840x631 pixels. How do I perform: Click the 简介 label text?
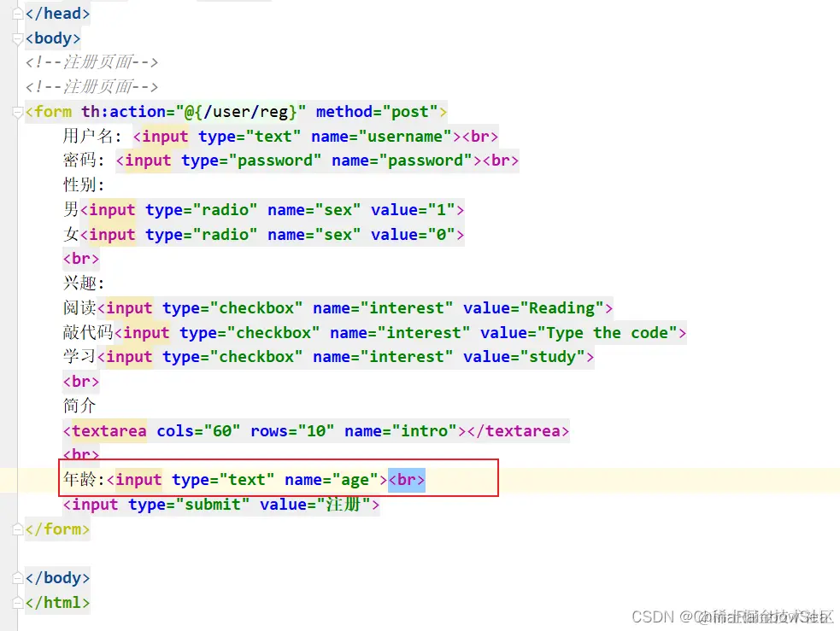coord(79,406)
